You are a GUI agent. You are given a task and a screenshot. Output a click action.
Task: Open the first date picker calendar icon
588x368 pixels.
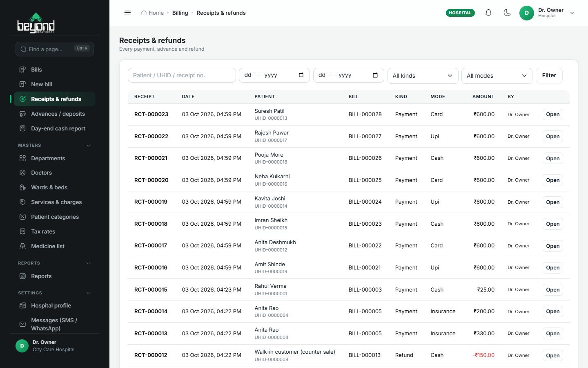[301, 75]
